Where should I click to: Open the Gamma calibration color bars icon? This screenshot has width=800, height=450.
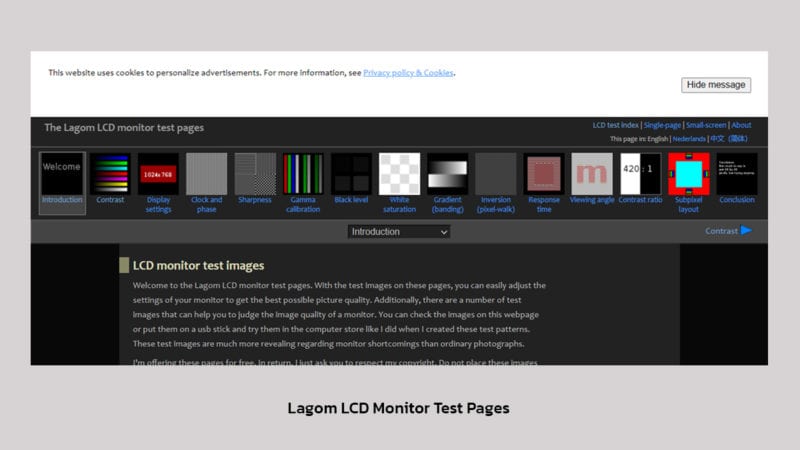tap(302, 173)
